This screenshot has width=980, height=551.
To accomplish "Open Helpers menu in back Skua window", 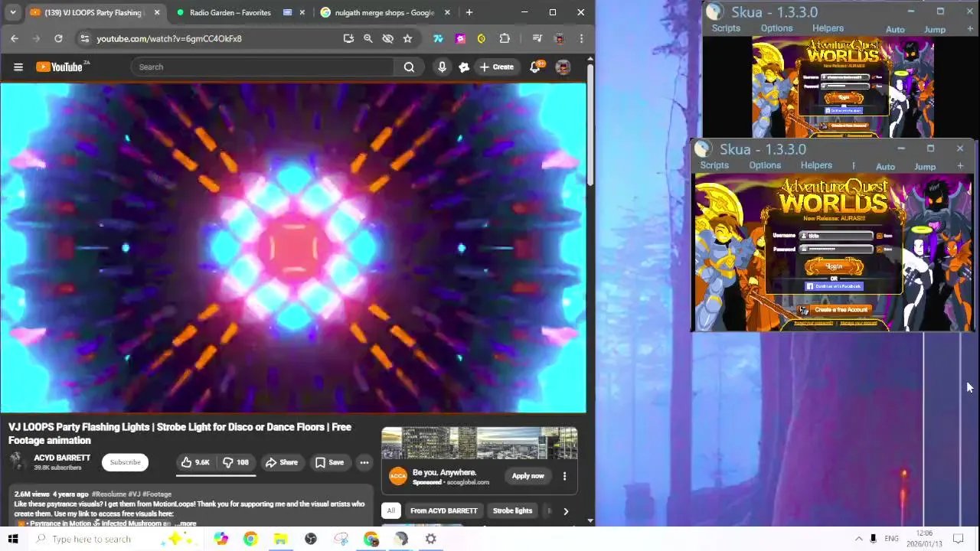I will coord(828,28).
